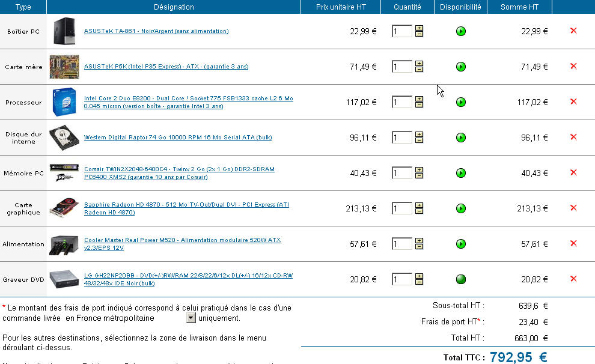Click the Frais de port HT value 23,40 €
Screen dimensions: 595x364
[533, 322]
